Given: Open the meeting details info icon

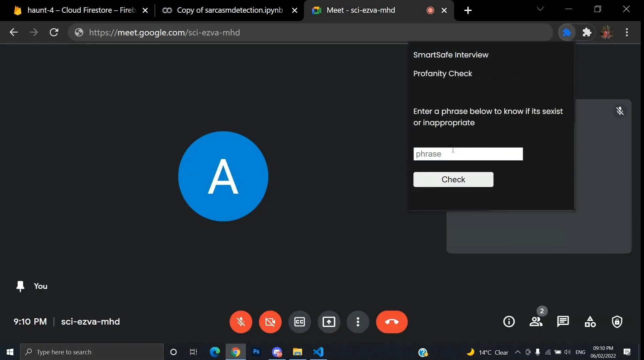Looking at the screenshot, I should [509, 322].
